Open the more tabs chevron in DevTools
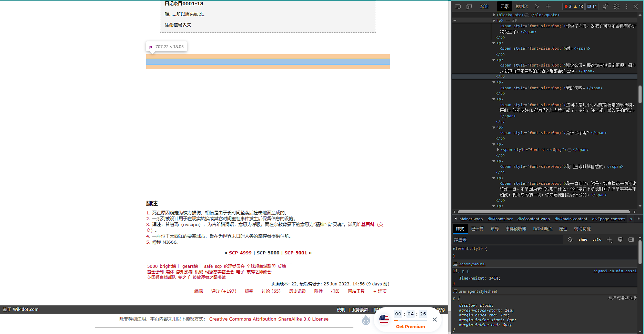644x334 pixels. (537, 7)
